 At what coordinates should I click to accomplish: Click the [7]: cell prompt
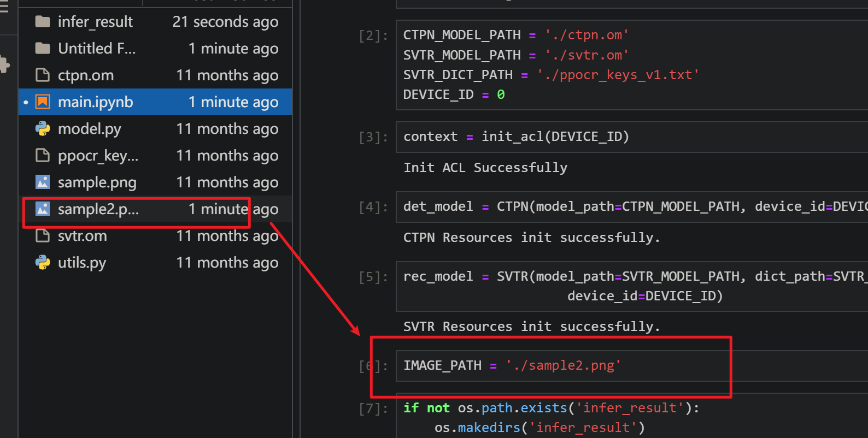pos(373,409)
